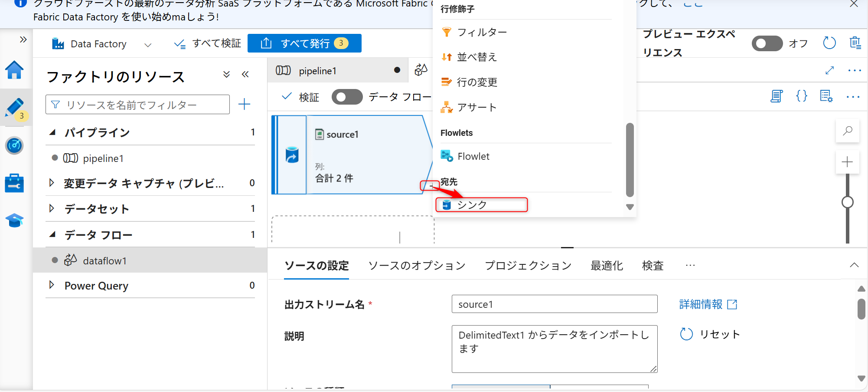The height and width of the screenshot is (392, 868).
Task: Click the curly braces JSON code icon
Action: (x=802, y=96)
